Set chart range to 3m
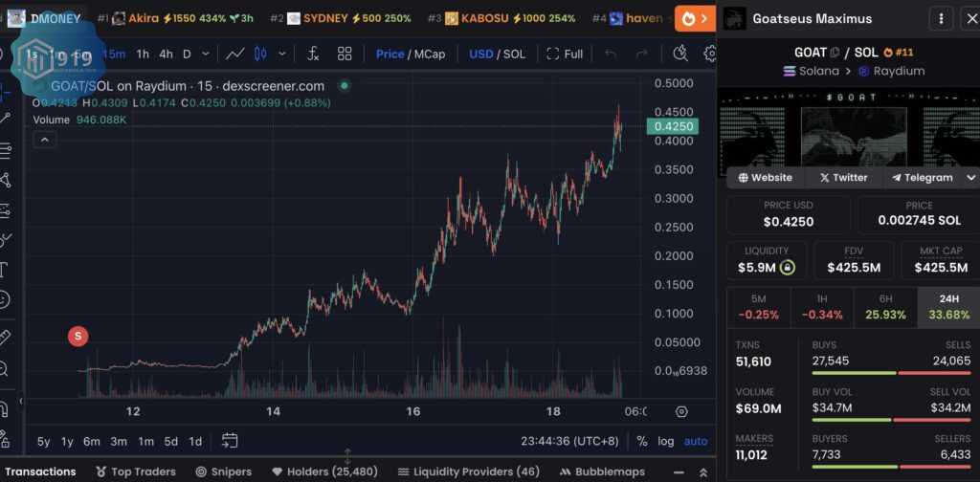The width and height of the screenshot is (980, 482). click(119, 442)
